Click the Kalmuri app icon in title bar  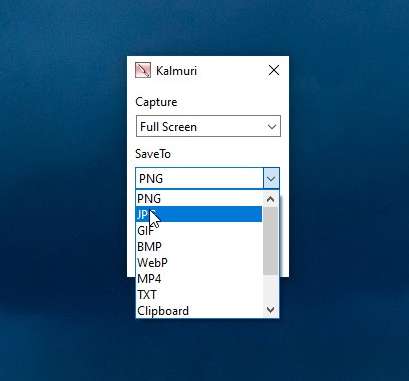coord(143,70)
